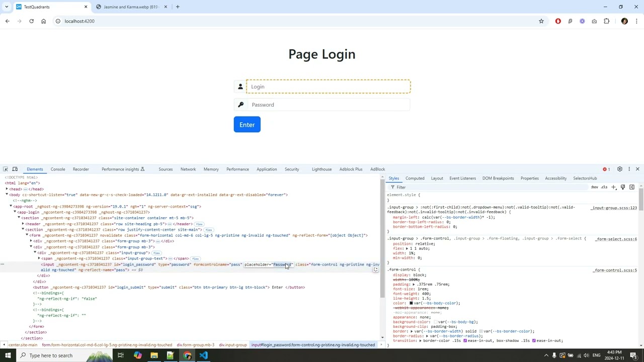The width and height of the screenshot is (644, 362).
Task: Click the red error count badge
Action: 606,169
